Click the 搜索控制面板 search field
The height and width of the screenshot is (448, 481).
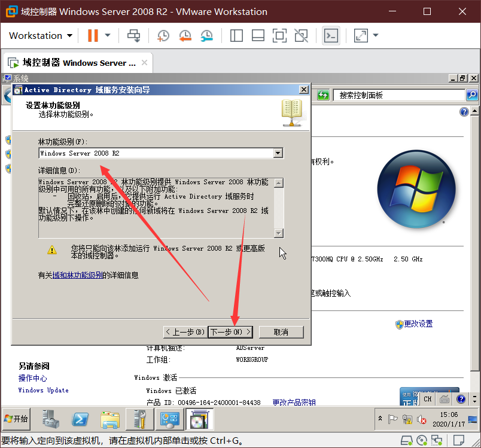[x=399, y=95]
